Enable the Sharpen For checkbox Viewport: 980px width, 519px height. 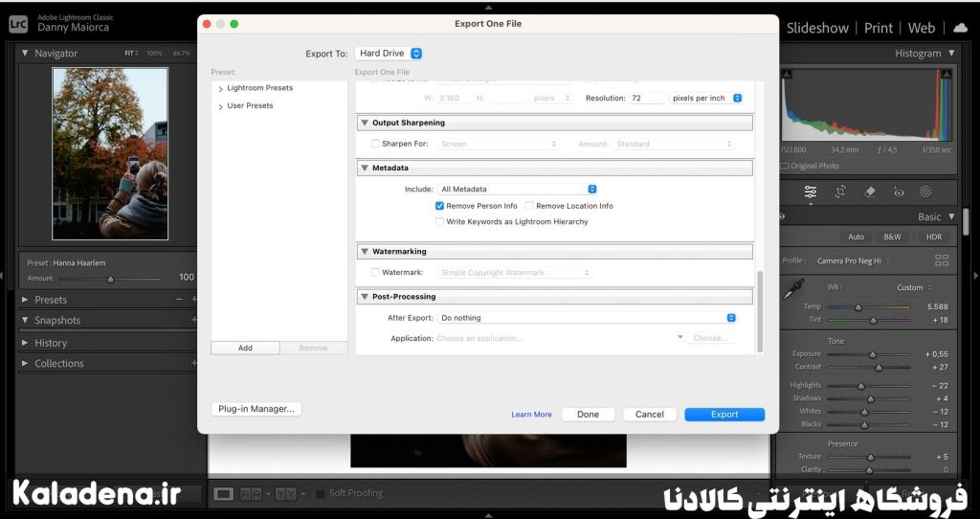pos(375,144)
